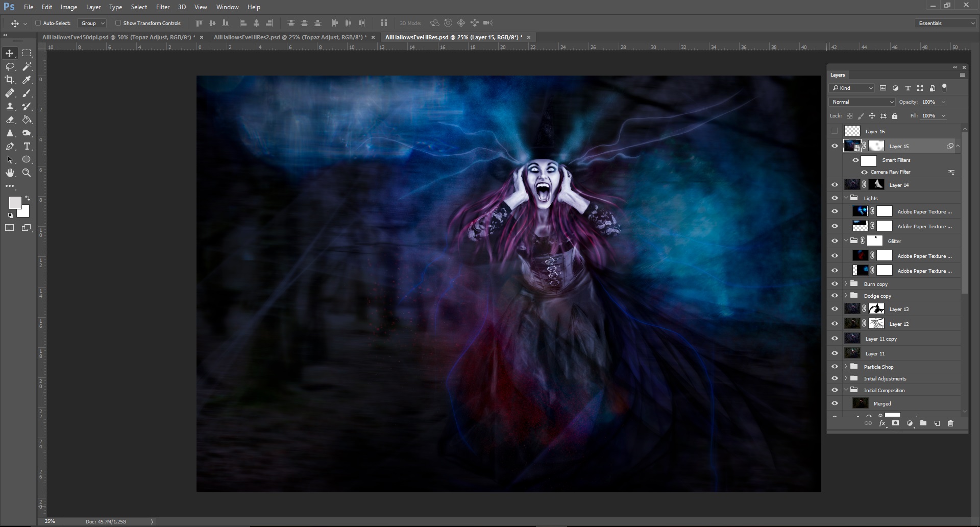Open the Normal blend mode dropdown
This screenshot has width=980, height=527.
coord(862,102)
